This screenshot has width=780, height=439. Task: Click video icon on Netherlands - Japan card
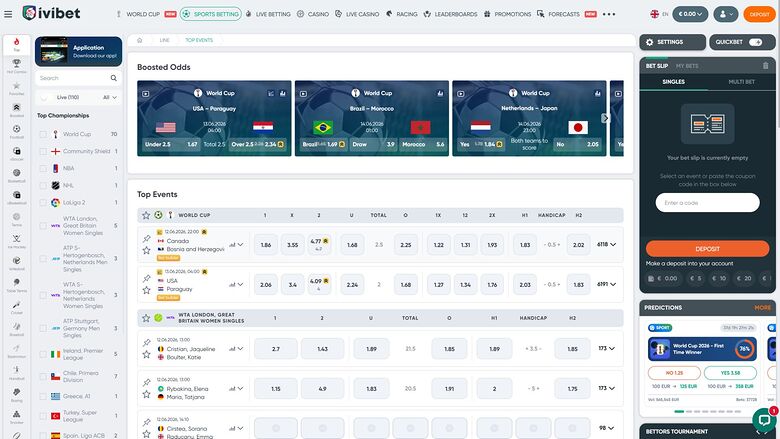pyautogui.click(x=461, y=93)
